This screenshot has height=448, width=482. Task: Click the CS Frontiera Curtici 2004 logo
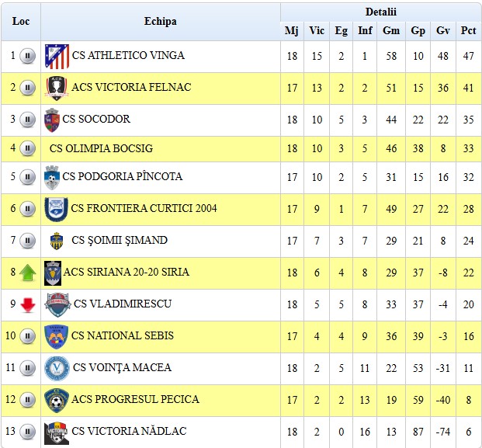pos(57,209)
